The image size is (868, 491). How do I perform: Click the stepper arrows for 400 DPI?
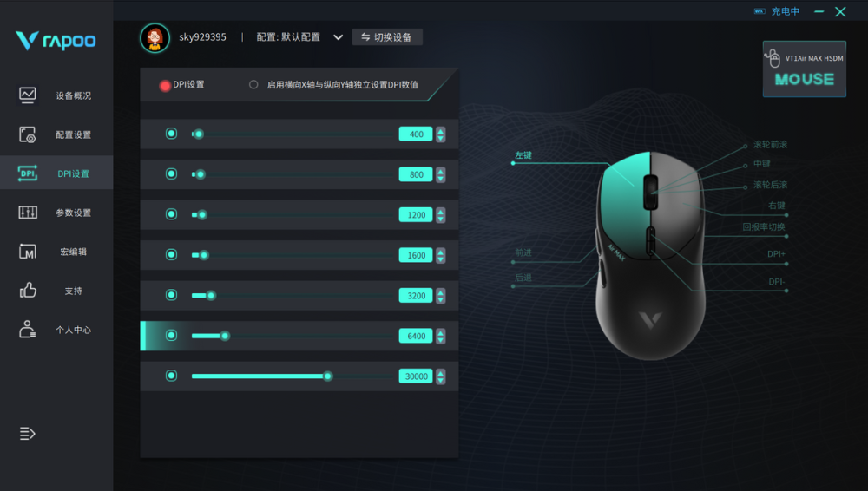(441, 134)
